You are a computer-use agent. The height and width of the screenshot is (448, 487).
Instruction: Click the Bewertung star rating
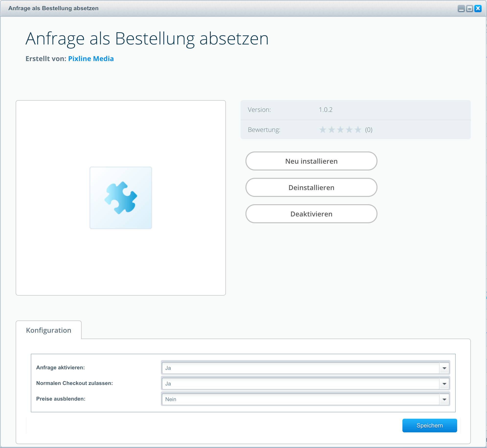[340, 130]
